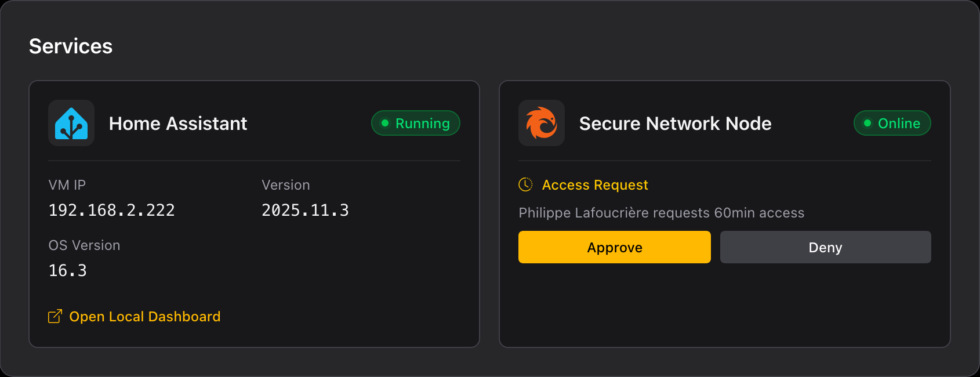
Task: Click the green dot in the Online badge
Action: pyautogui.click(x=868, y=123)
